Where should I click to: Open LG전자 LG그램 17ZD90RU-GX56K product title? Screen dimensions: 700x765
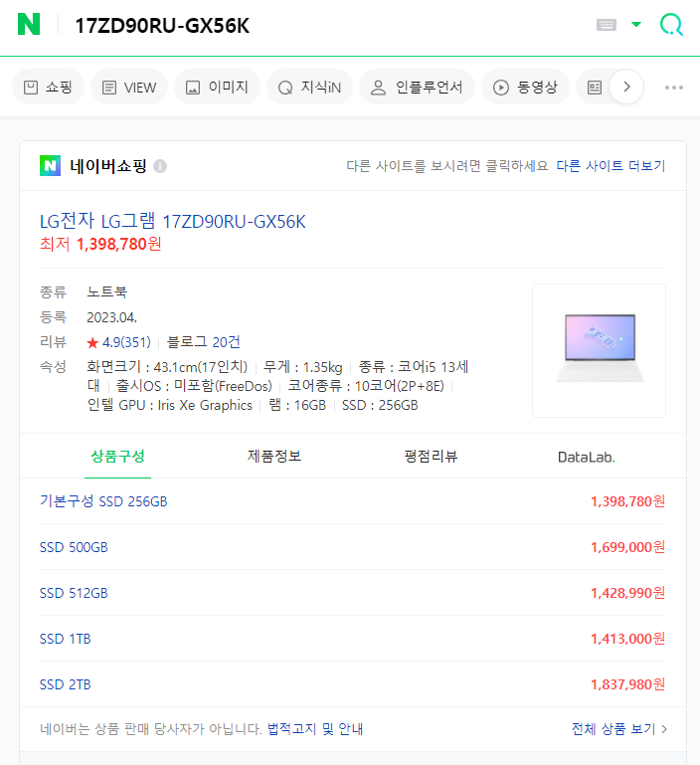[x=173, y=222]
